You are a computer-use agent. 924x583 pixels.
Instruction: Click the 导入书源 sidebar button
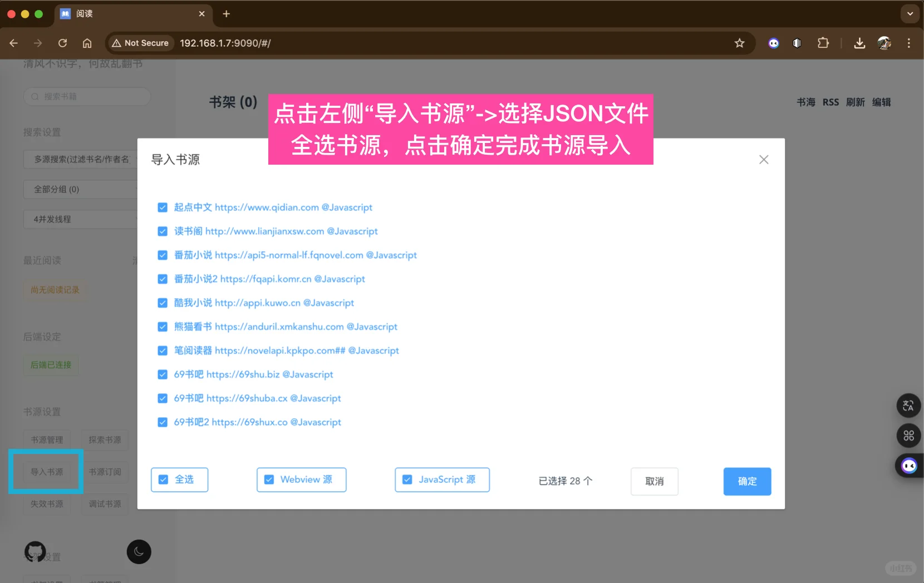[x=47, y=472]
